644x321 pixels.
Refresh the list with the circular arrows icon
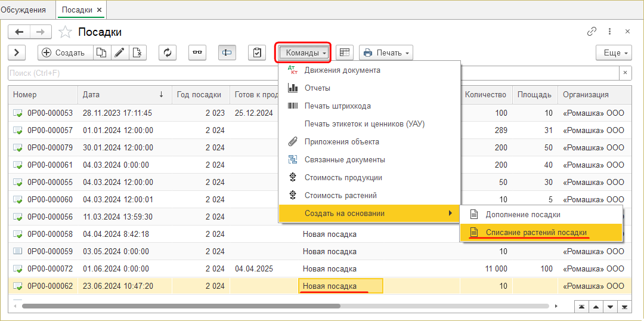coord(168,53)
